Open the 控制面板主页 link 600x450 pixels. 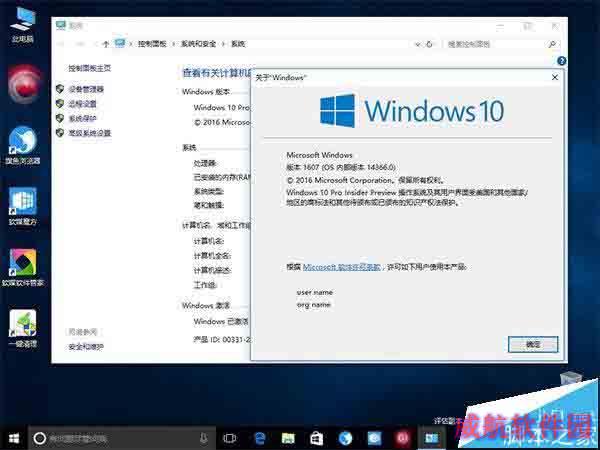click(90, 68)
